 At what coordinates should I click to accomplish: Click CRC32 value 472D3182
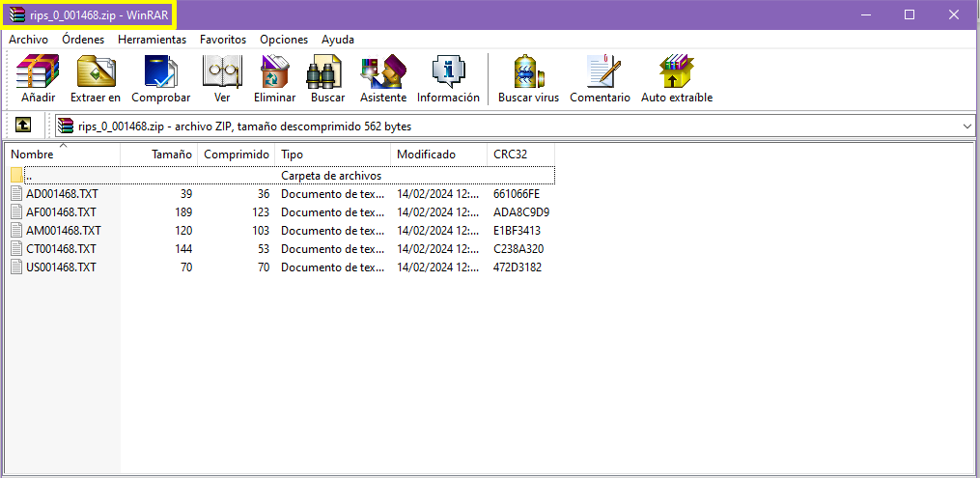[517, 267]
